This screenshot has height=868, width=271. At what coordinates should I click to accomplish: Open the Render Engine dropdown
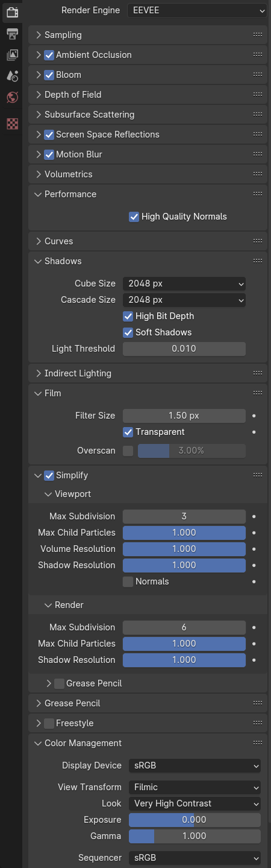click(x=197, y=10)
